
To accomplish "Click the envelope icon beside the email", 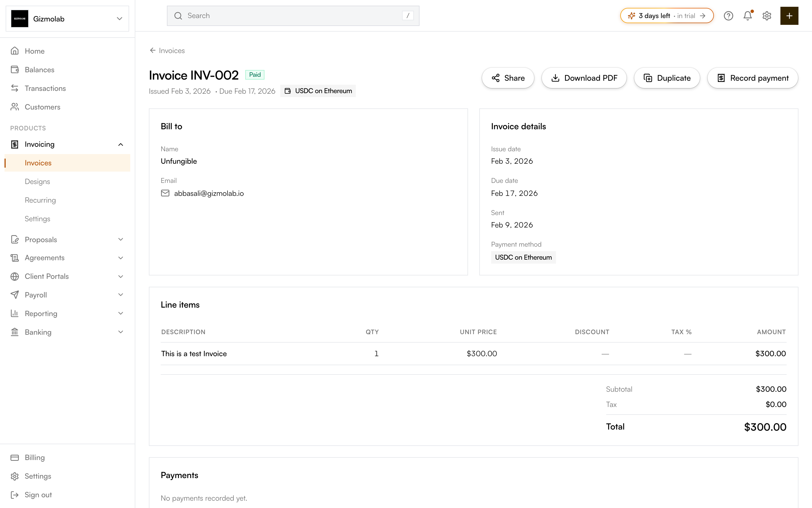I will coord(165,193).
